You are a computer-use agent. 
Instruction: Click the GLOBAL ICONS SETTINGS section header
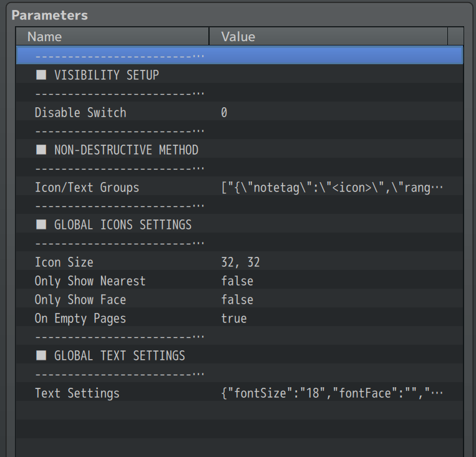(x=123, y=225)
